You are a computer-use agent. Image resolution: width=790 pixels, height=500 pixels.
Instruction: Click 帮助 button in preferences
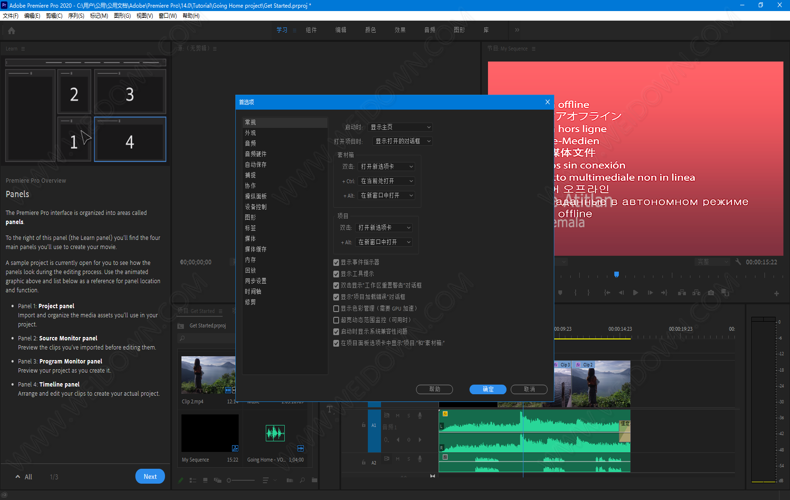[434, 389]
